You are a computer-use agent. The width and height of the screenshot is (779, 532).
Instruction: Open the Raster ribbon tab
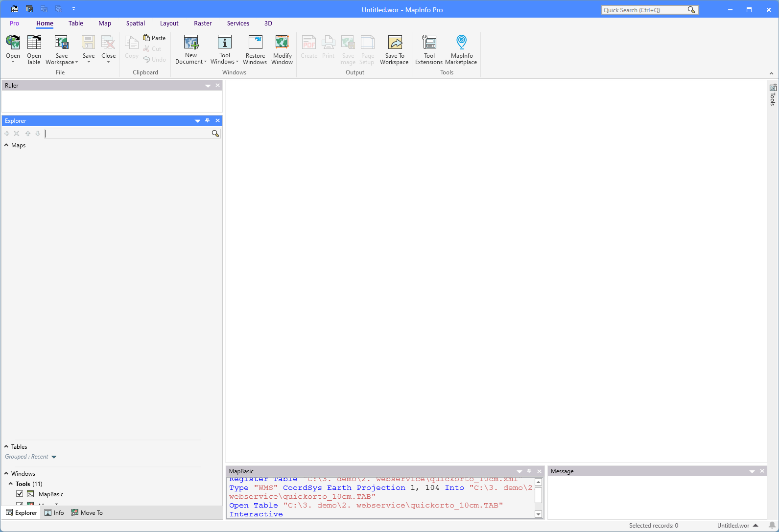203,23
